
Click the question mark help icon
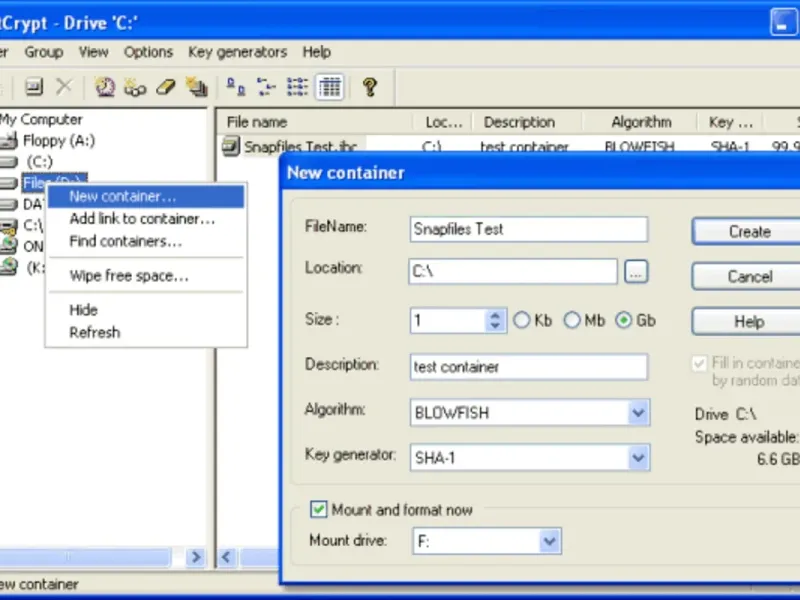(x=370, y=87)
